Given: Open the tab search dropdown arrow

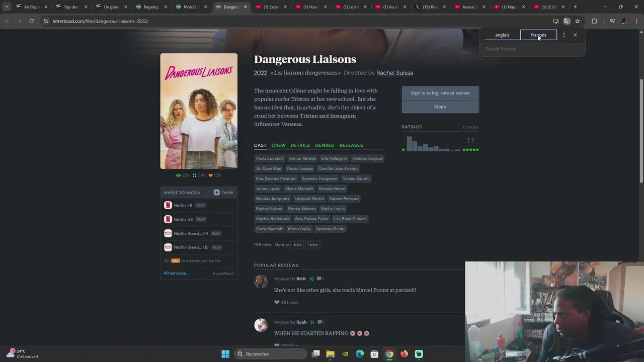Looking at the screenshot, I should click(x=6, y=7).
